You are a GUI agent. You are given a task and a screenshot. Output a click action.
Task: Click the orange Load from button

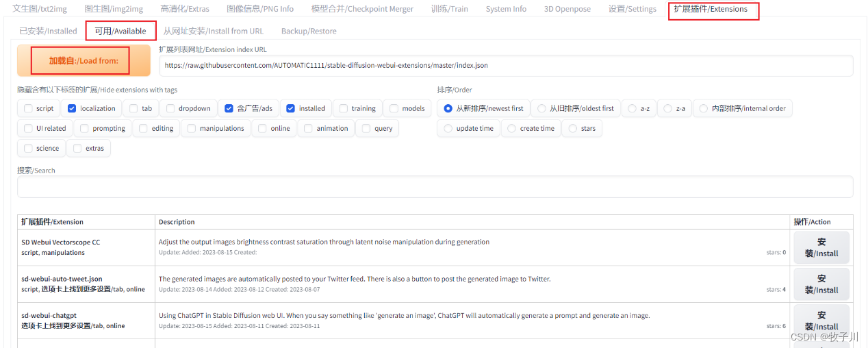pos(84,60)
